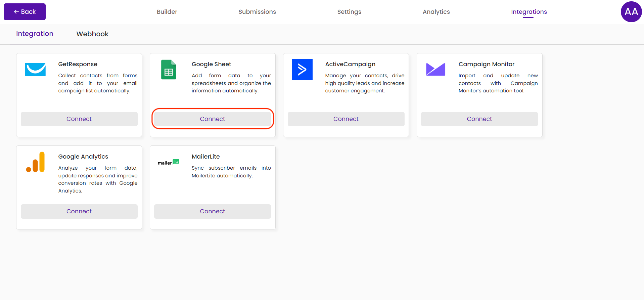Select the Integration sub-tab

tap(35, 34)
